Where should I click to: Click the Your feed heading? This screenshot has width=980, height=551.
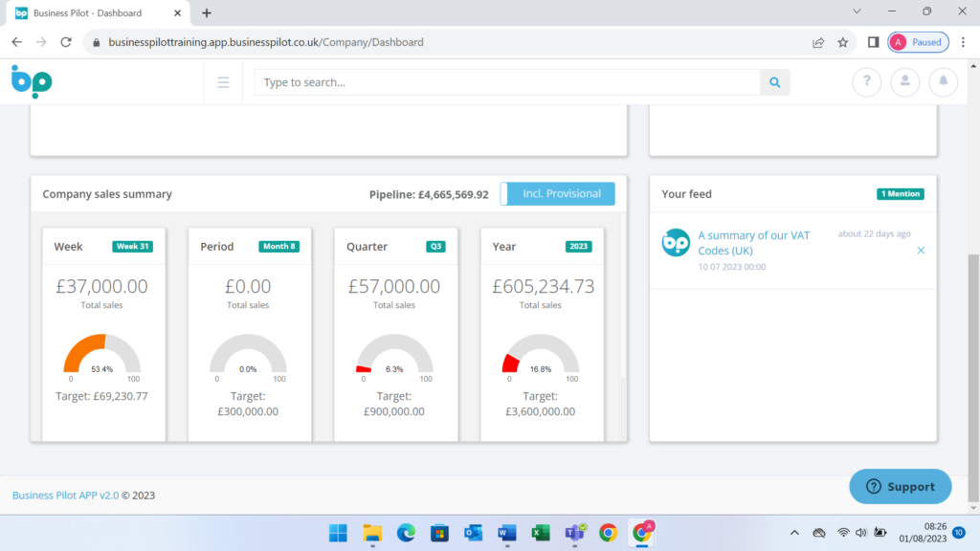[x=686, y=194]
